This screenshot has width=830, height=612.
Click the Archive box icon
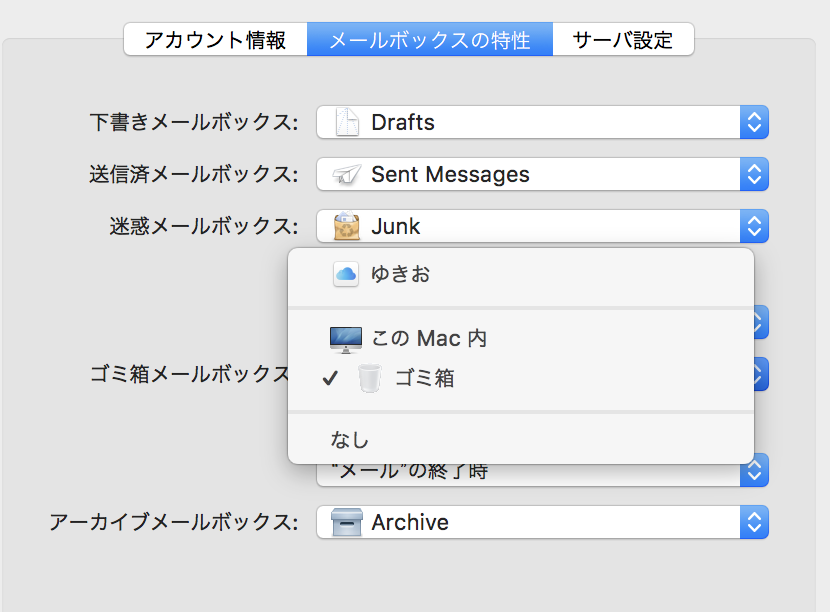346,522
